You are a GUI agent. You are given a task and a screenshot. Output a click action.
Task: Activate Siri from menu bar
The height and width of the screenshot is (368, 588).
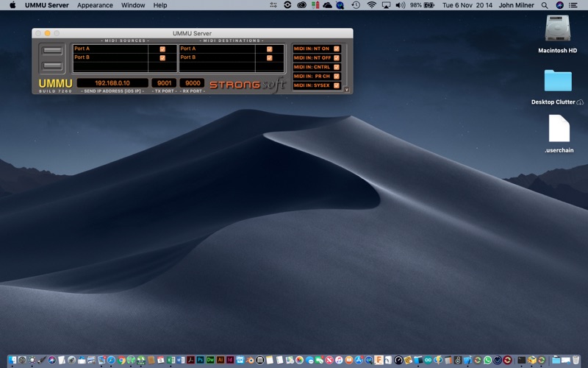[x=559, y=5]
